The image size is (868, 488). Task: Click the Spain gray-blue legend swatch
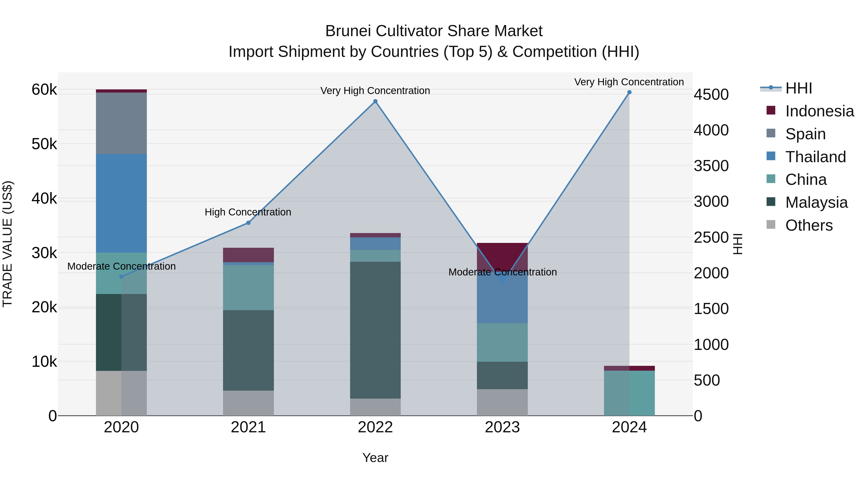771,133
